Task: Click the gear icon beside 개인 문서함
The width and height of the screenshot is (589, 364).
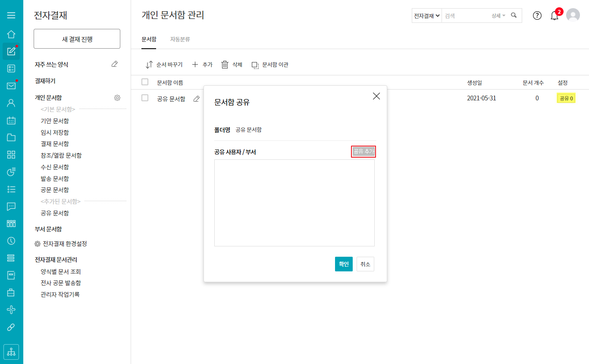Action: click(117, 98)
